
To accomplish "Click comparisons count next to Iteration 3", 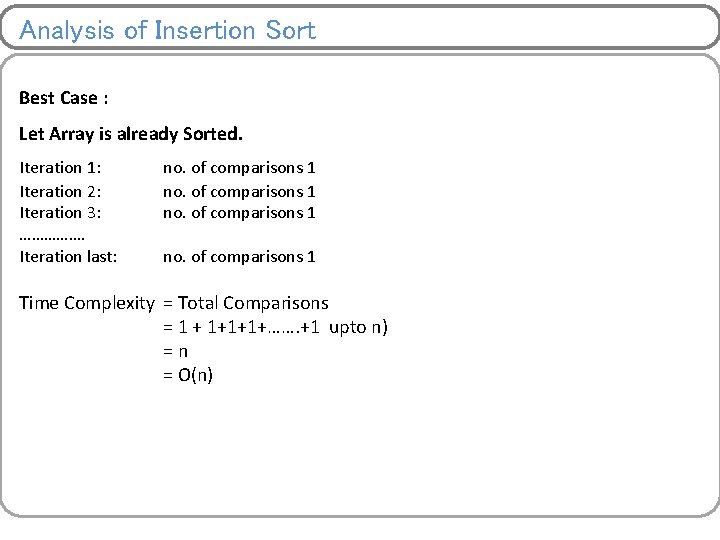I will 239,212.
